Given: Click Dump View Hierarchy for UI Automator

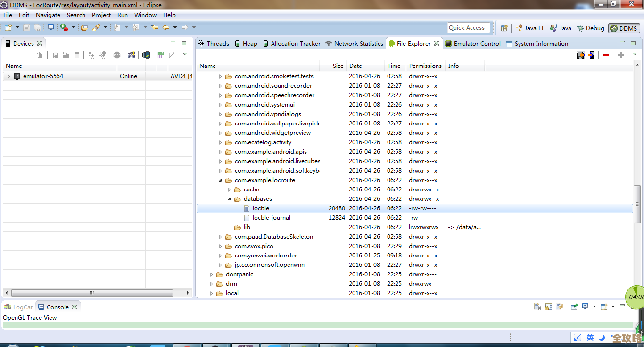Looking at the screenshot, I should tap(146, 55).
